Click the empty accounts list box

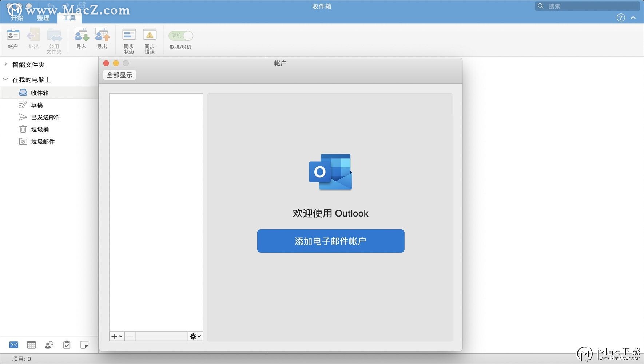click(156, 212)
